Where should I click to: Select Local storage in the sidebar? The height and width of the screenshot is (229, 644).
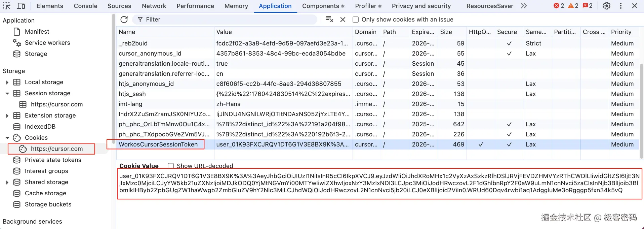pos(44,82)
